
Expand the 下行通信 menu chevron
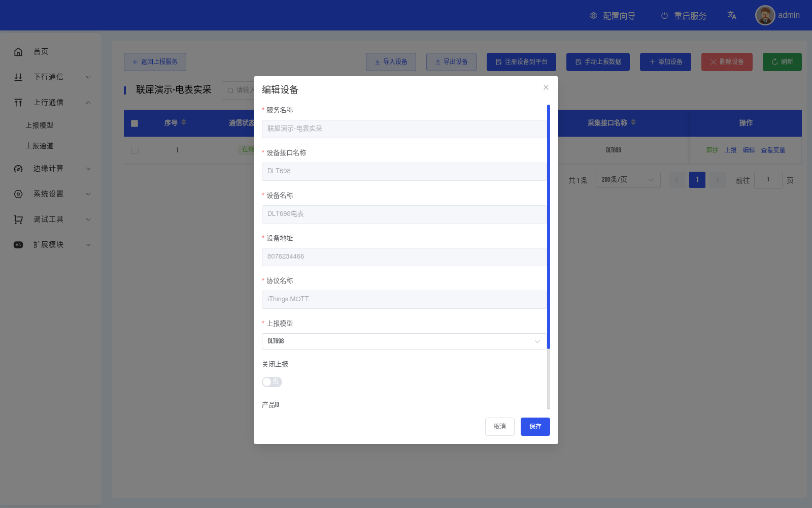[88, 77]
